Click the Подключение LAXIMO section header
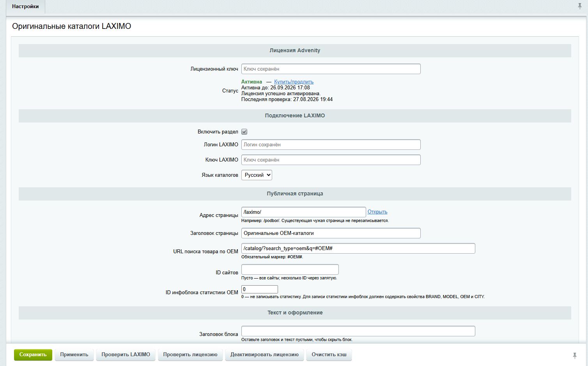 pyautogui.click(x=295, y=116)
